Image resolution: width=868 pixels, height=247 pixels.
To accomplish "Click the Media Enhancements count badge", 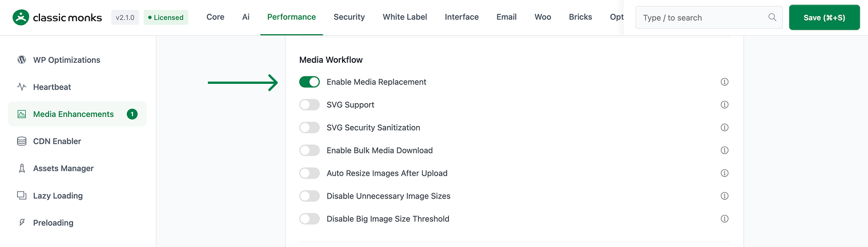I will pos(132,114).
